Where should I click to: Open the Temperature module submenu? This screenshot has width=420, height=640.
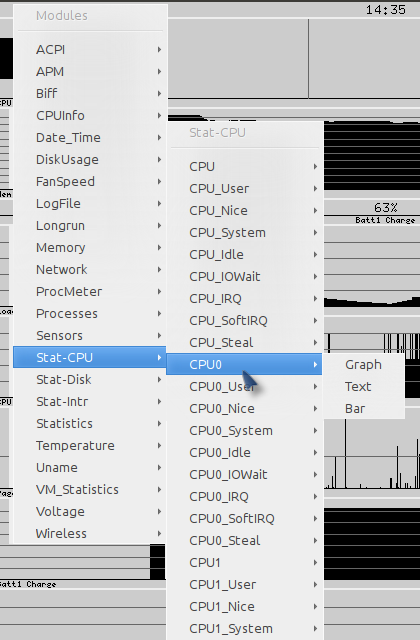tap(90, 446)
